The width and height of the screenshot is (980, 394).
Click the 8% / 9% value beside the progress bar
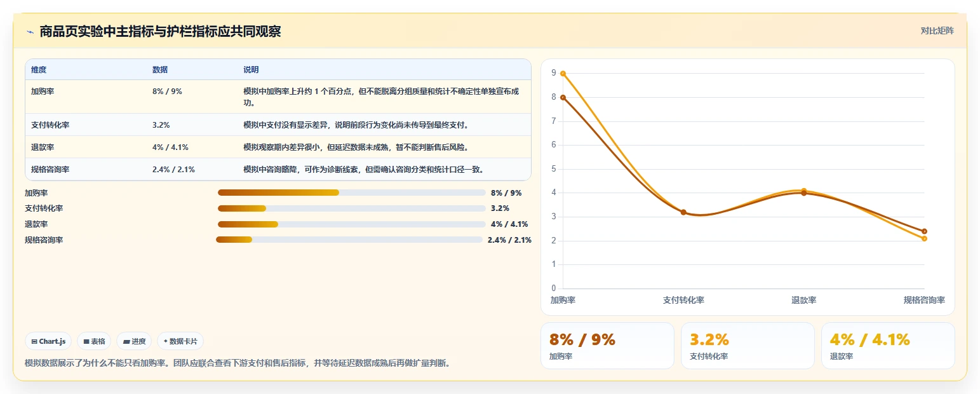click(x=506, y=193)
